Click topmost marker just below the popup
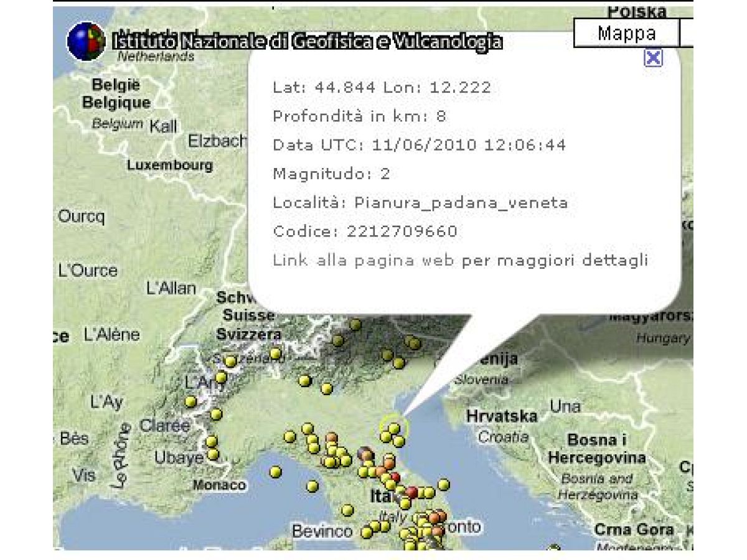 point(355,324)
